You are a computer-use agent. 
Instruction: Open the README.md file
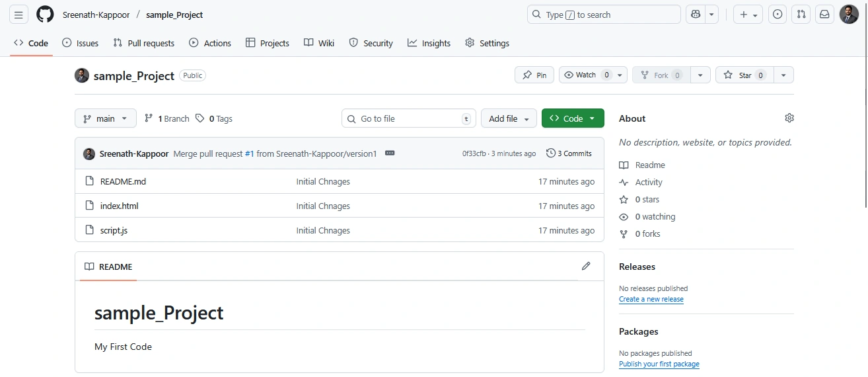[123, 181]
